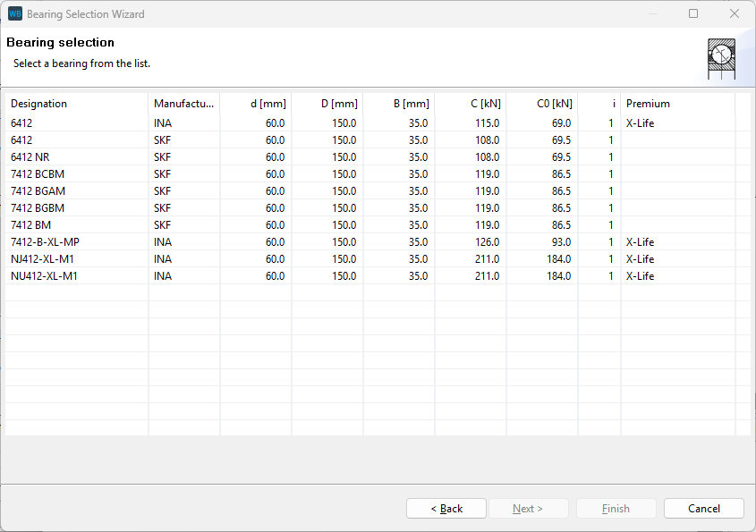The width and height of the screenshot is (756, 532).
Task: Cancel the Bearing Selection Wizard
Action: (703, 509)
